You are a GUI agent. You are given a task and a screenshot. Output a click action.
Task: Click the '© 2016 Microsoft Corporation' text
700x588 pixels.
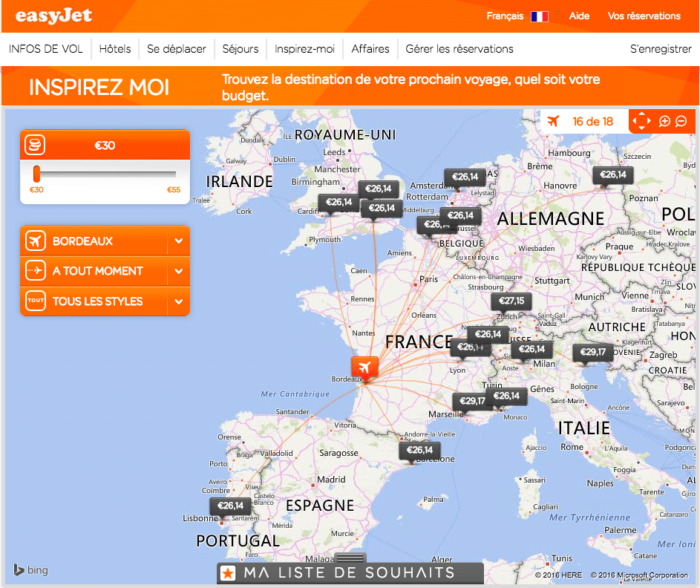click(x=639, y=575)
